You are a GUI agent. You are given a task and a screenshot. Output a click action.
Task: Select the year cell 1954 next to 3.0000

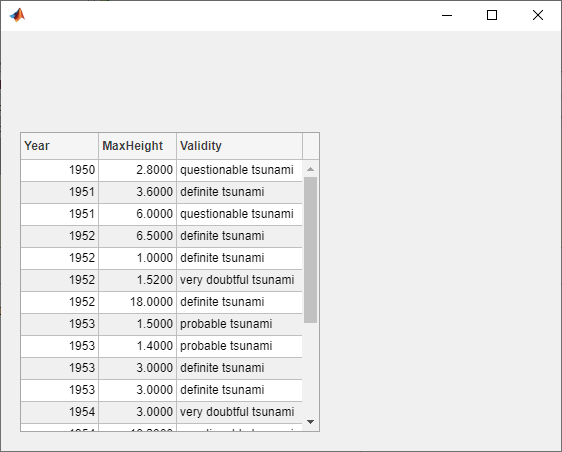[59, 412]
